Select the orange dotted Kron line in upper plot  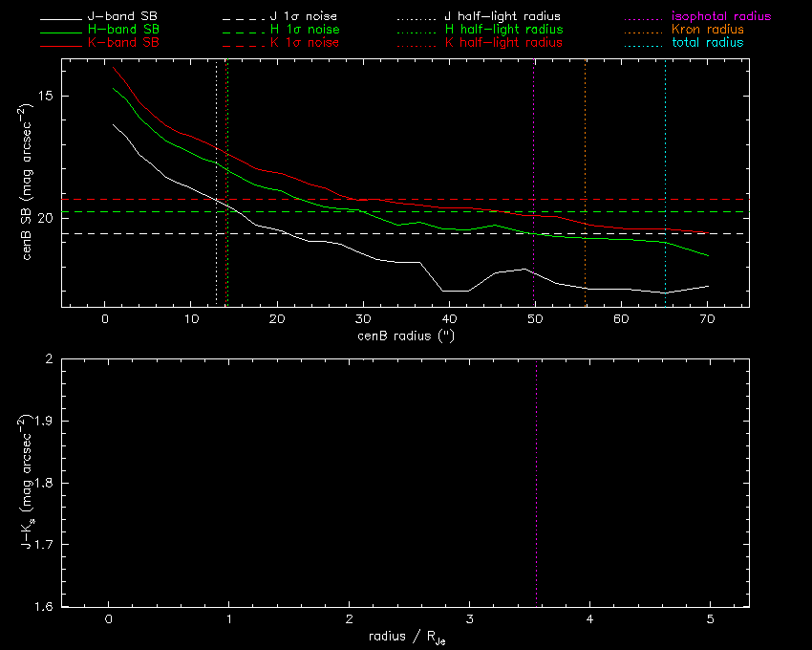(585, 143)
